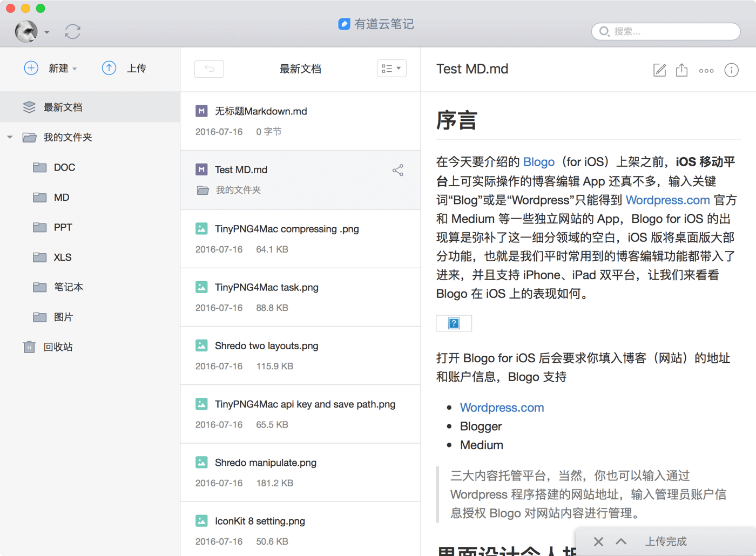Click the sync refresh icon
The image size is (756, 556).
[73, 31]
